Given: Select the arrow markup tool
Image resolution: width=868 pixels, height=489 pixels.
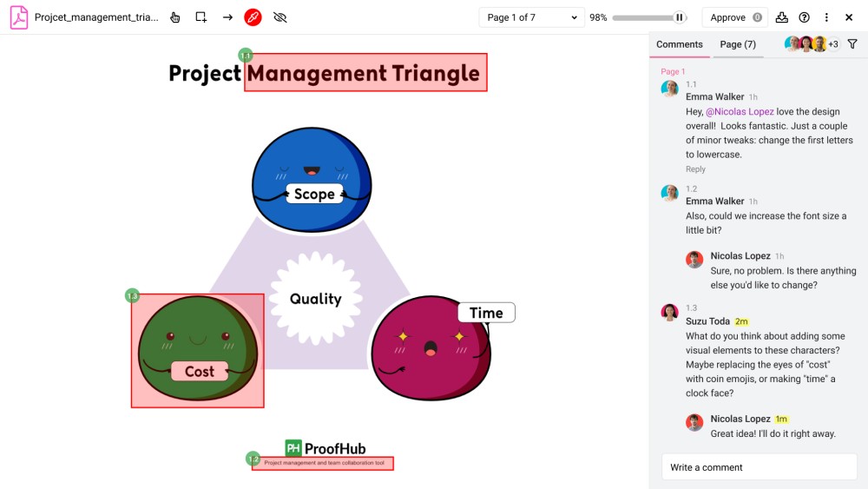Looking at the screenshot, I should [227, 17].
